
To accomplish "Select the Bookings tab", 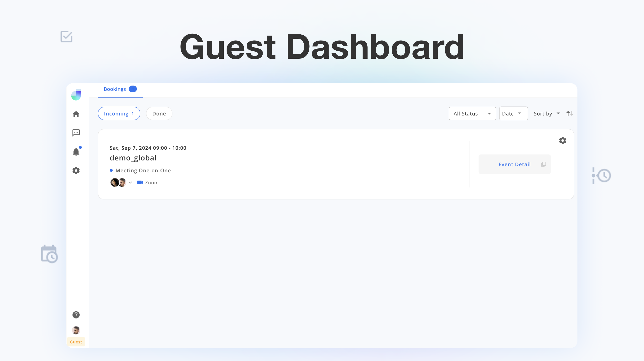I will (120, 89).
